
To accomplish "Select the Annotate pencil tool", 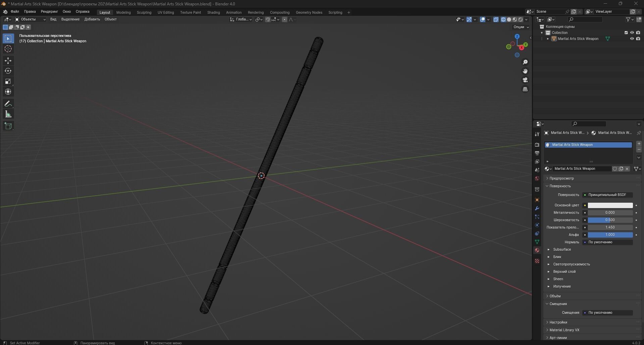I will 8,104.
